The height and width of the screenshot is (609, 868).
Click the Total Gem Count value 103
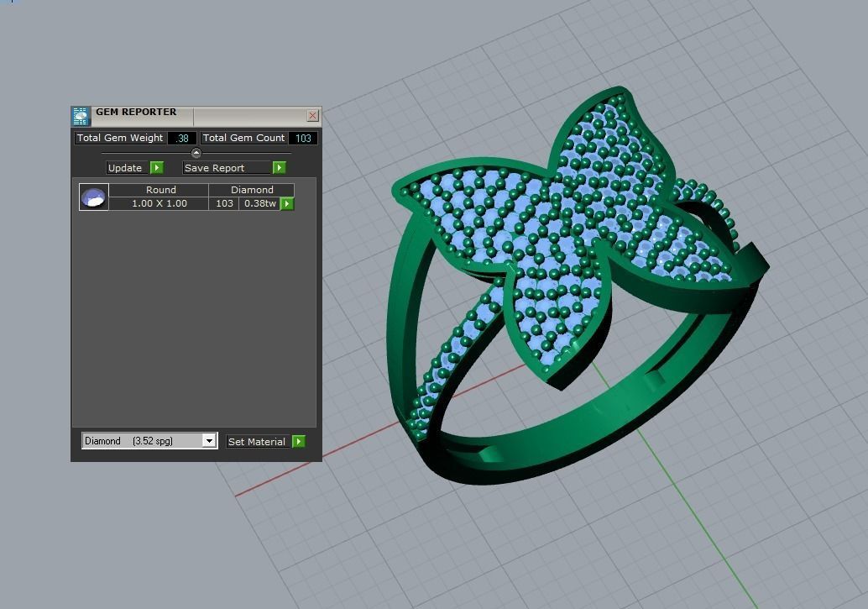(x=303, y=138)
